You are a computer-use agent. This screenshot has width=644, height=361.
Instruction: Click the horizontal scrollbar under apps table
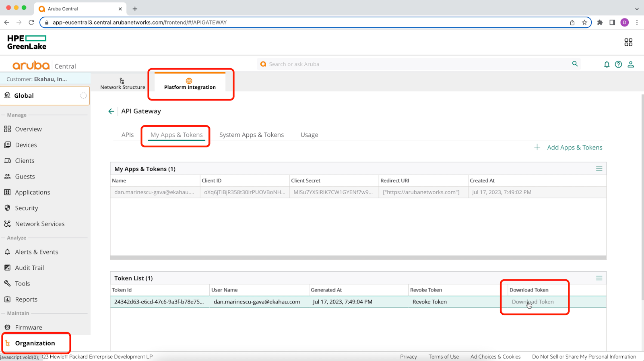pos(358,258)
